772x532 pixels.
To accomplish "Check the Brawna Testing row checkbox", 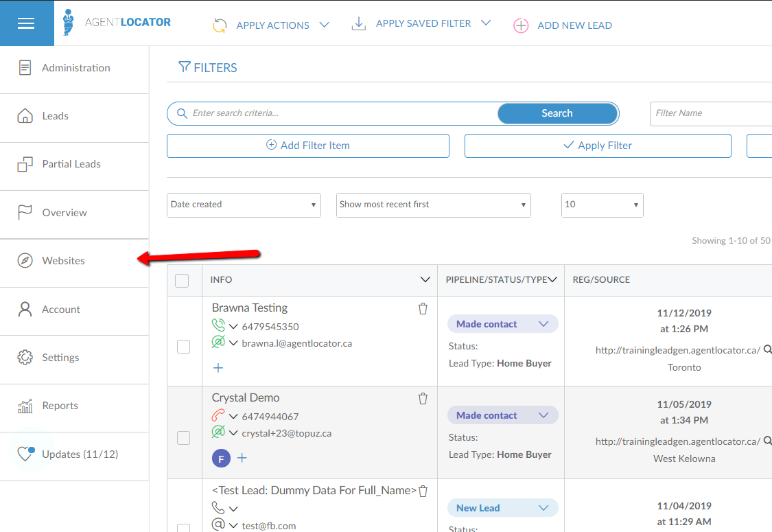I will (184, 346).
